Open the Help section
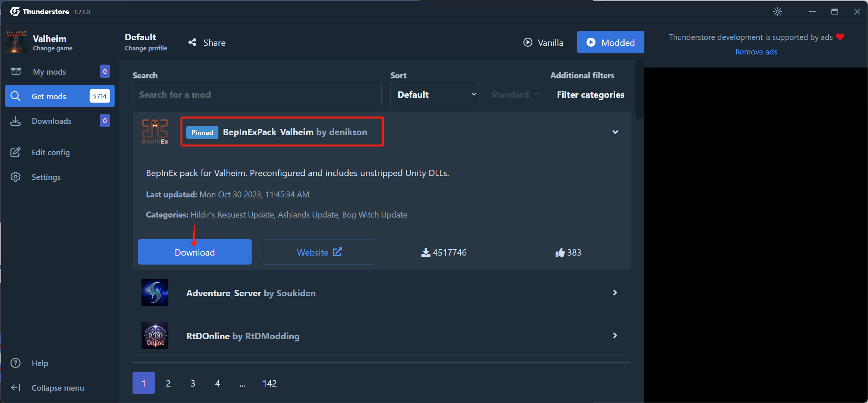 click(40, 363)
